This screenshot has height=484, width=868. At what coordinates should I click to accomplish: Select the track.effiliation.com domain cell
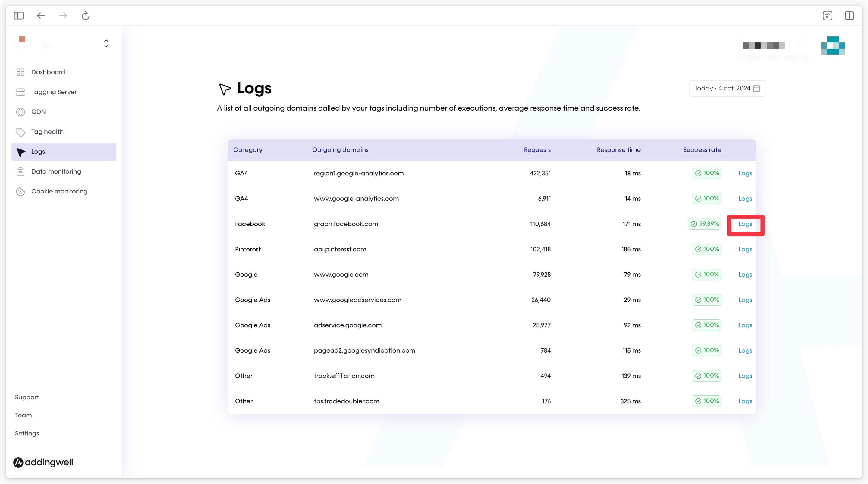pyautogui.click(x=344, y=376)
